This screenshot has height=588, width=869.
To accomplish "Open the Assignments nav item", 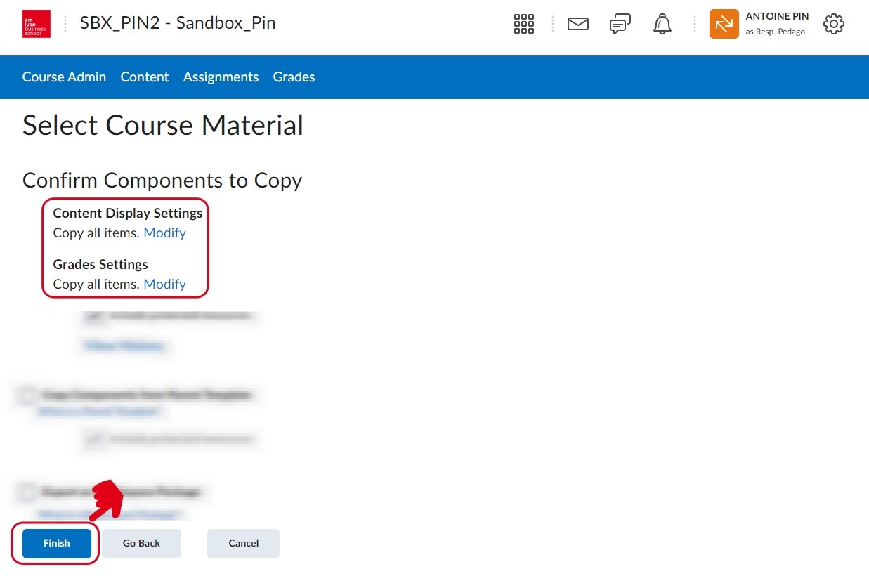I will pos(221,77).
